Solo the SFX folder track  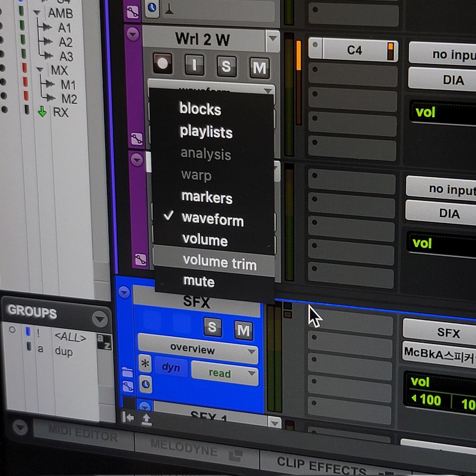[212, 327]
